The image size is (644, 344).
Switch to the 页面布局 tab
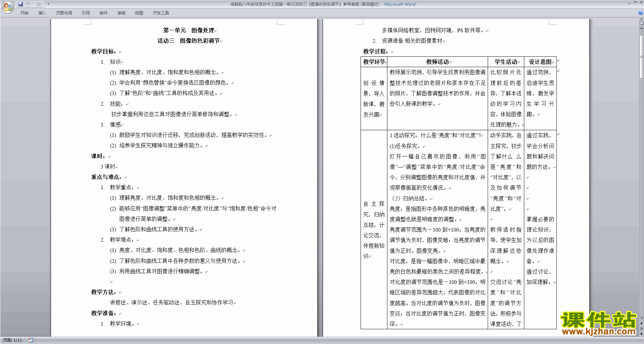(x=64, y=13)
